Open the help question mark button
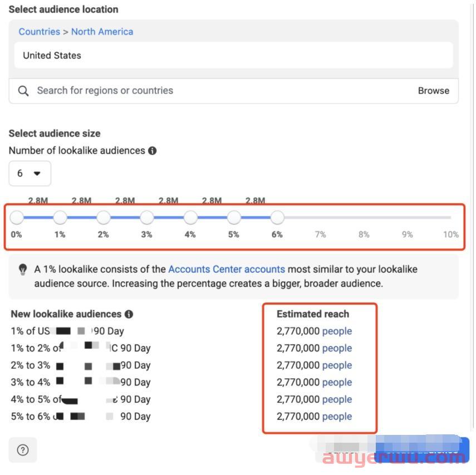Viewport: 476px width, 475px height. 23,450
